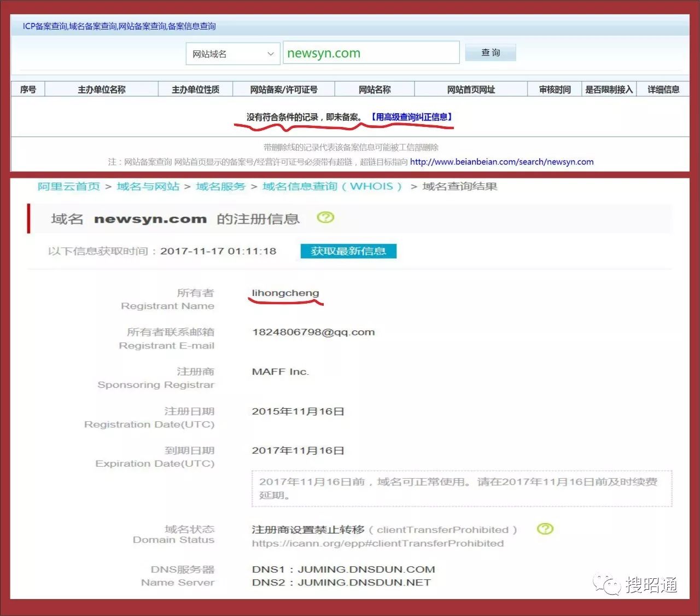700x616 pixels.
Task: Select the email 1824806798@qq.com
Action: (x=313, y=332)
